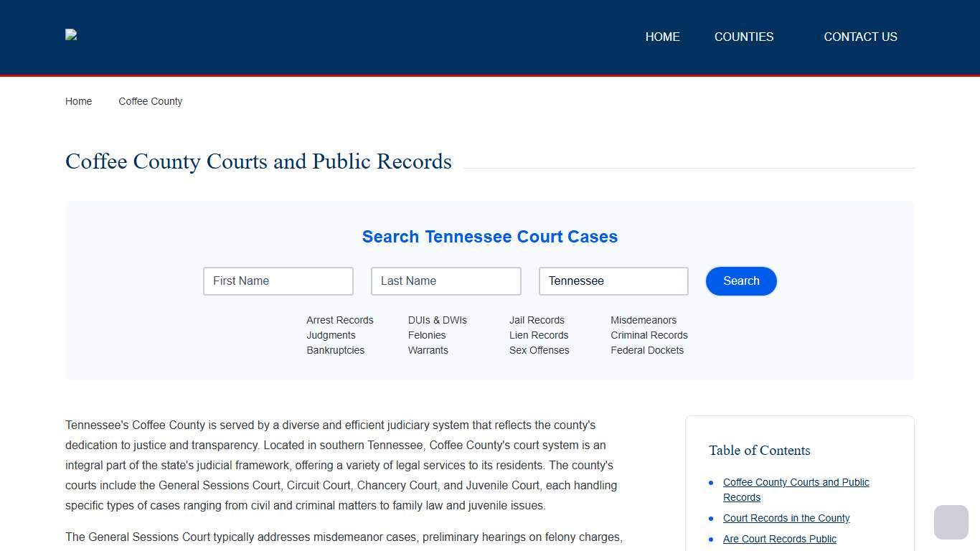The width and height of the screenshot is (980, 551).
Task: Select the Arrest Records search category
Action: [x=340, y=320]
